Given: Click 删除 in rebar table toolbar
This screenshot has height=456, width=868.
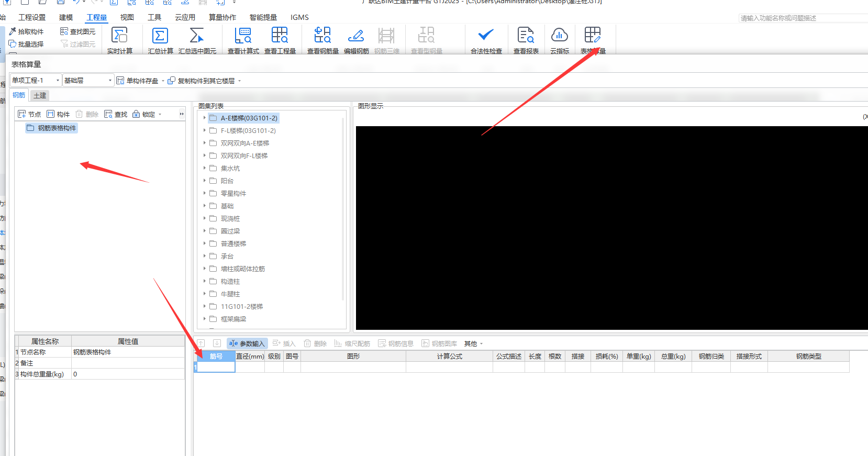Looking at the screenshot, I should [x=315, y=343].
